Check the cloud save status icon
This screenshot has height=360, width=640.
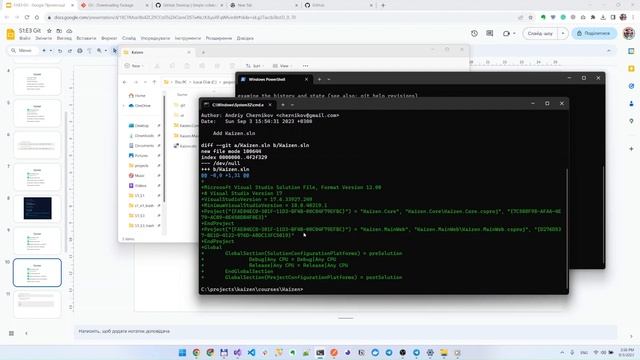click(x=69, y=31)
